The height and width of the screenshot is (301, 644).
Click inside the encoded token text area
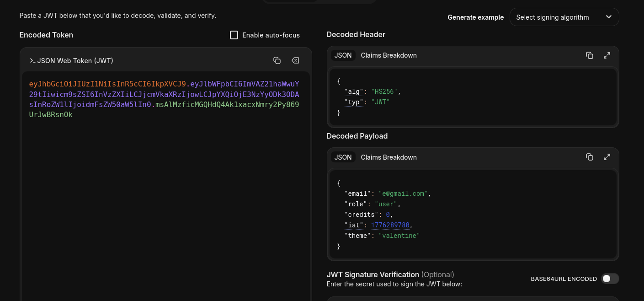165,186
